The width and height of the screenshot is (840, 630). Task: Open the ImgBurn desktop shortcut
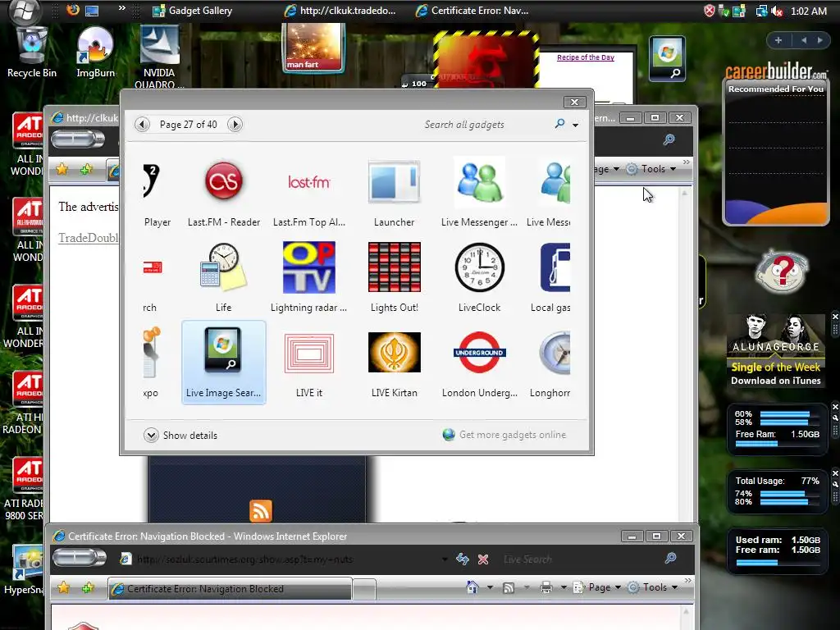(95, 52)
